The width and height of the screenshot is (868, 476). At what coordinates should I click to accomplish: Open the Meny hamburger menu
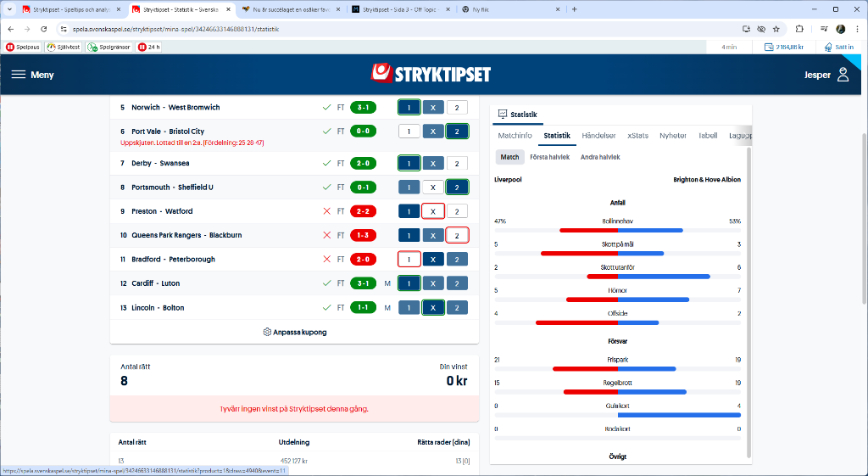tap(32, 75)
